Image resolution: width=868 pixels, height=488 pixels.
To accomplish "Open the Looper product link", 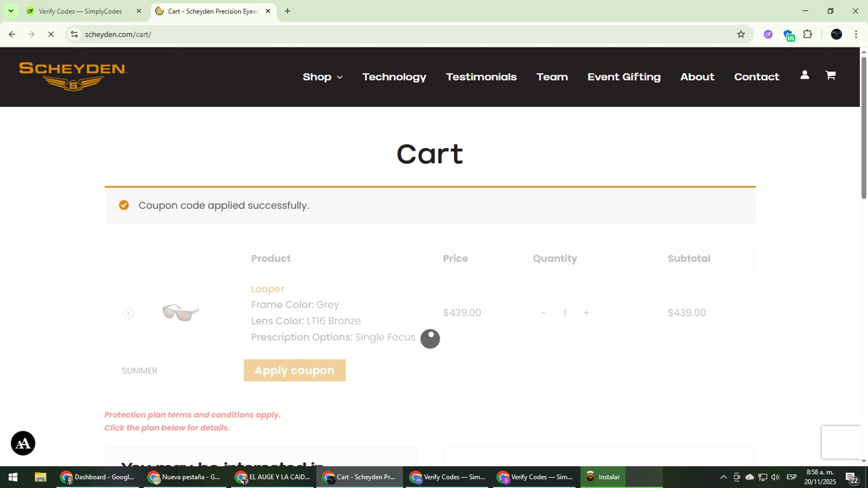I will pyautogui.click(x=267, y=289).
